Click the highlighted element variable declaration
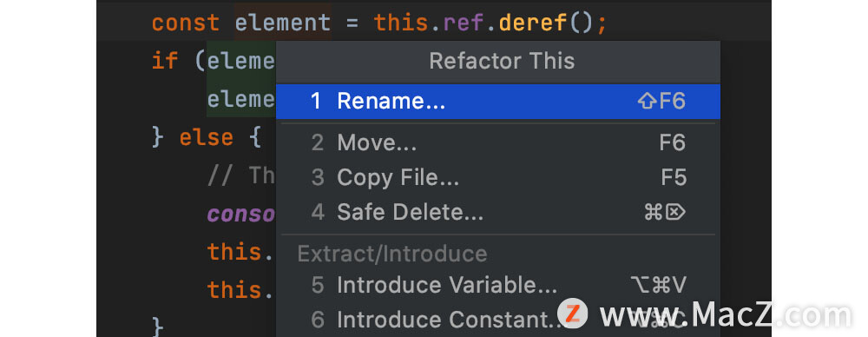Image resolution: width=868 pixels, height=337 pixels. point(283,23)
